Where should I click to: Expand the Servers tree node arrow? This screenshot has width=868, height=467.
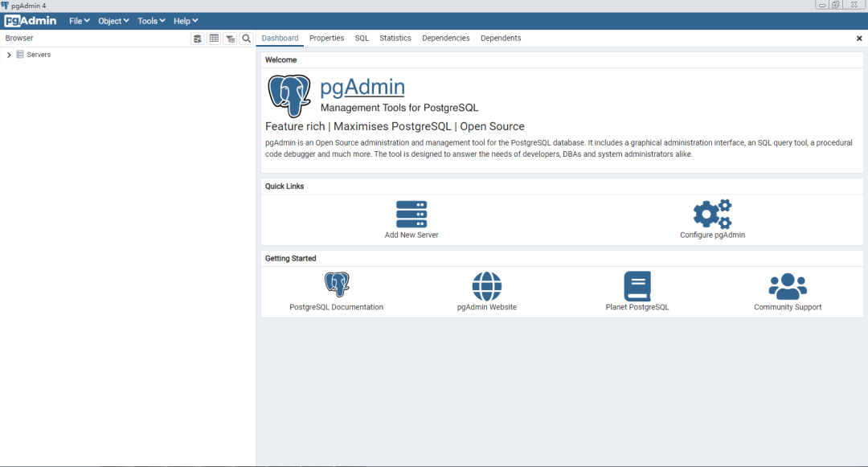tap(9, 55)
